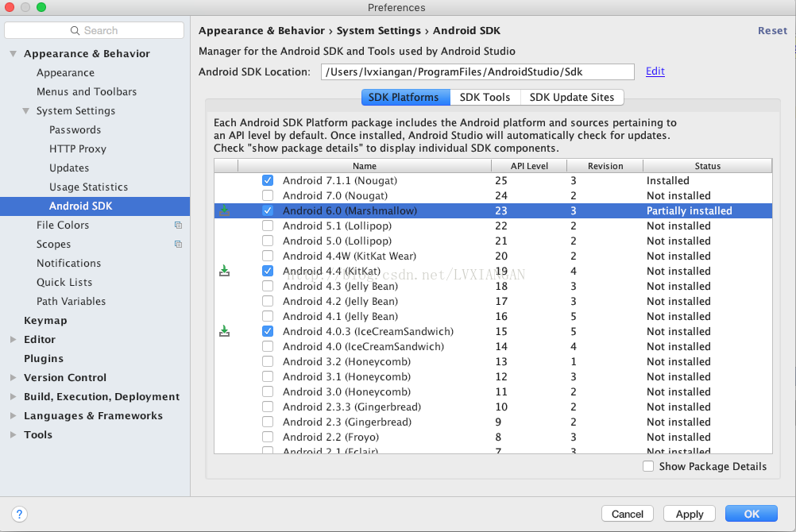Check Android 2.3.3 (Gingerbread) checkbox
Screen dimensions: 796x532
268,407
